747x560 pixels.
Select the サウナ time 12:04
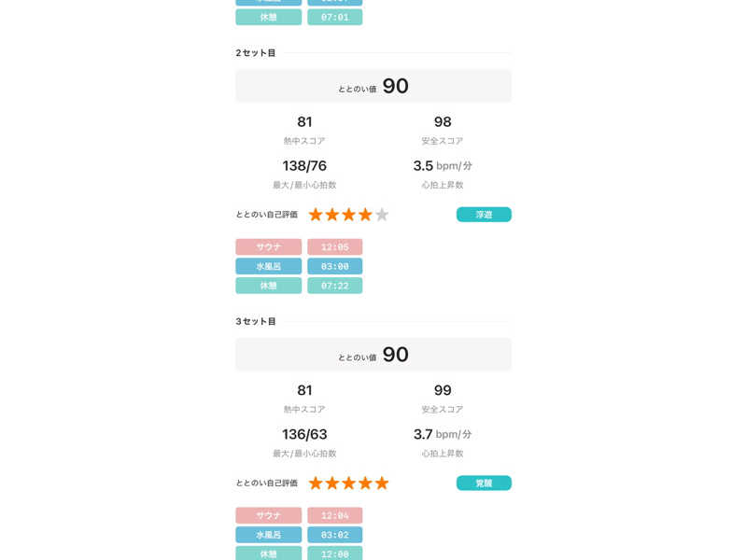coord(334,515)
